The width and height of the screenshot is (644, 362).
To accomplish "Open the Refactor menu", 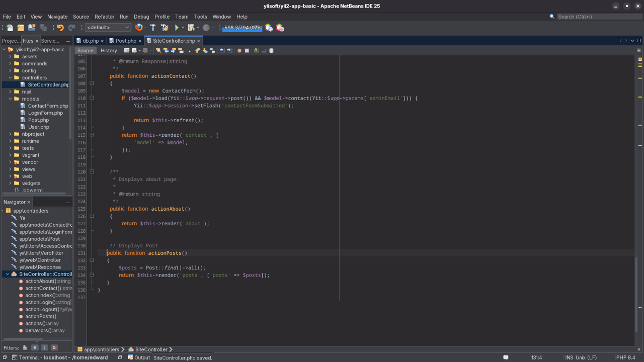I will pyautogui.click(x=104, y=17).
